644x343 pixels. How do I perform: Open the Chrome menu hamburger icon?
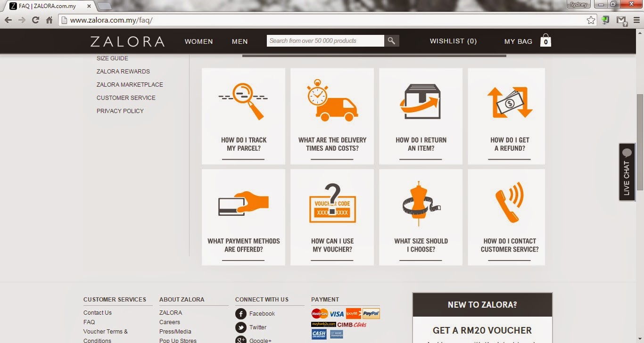pyautogui.click(x=636, y=20)
